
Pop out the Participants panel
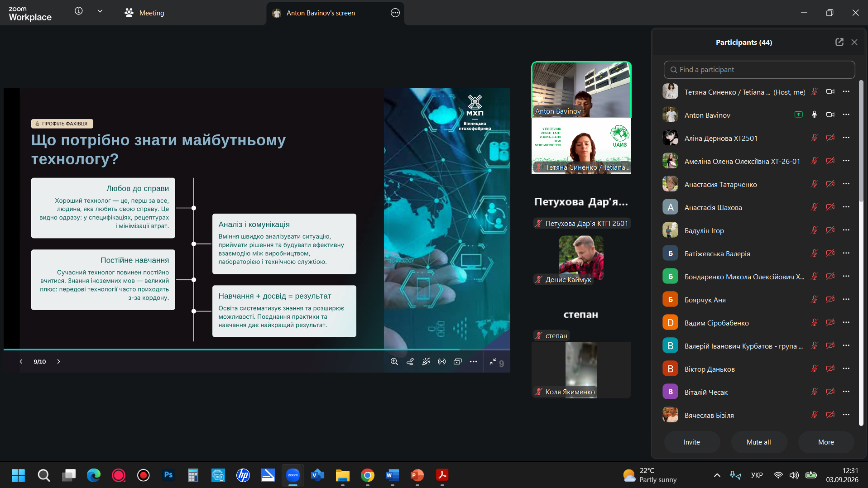pyautogui.click(x=839, y=42)
